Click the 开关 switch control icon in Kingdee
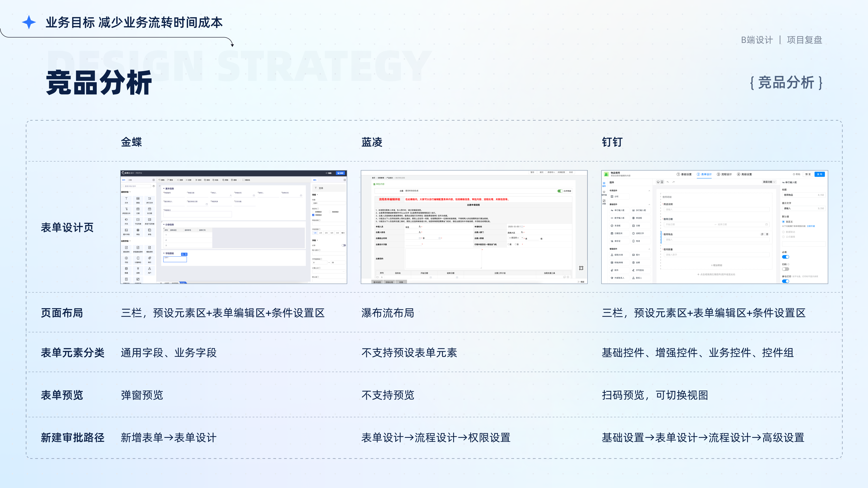 (126, 220)
